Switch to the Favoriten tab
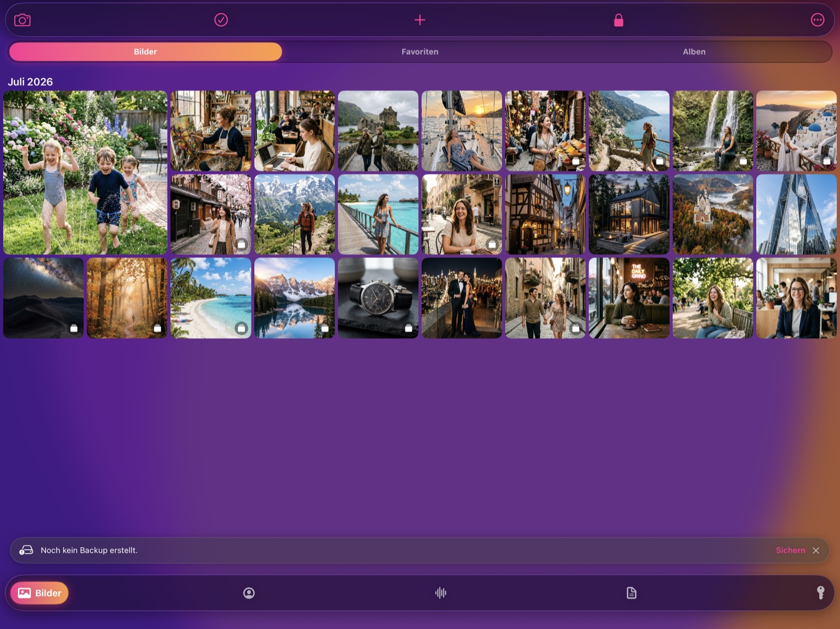 420,52
